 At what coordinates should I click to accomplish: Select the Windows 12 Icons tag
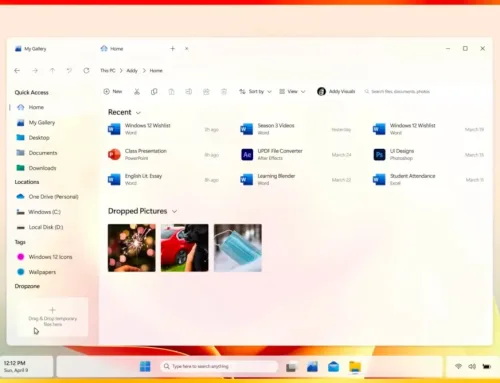point(44,257)
